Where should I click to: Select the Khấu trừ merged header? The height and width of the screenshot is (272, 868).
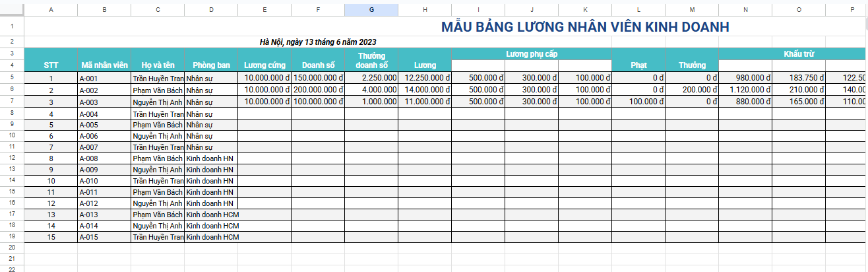click(x=799, y=53)
